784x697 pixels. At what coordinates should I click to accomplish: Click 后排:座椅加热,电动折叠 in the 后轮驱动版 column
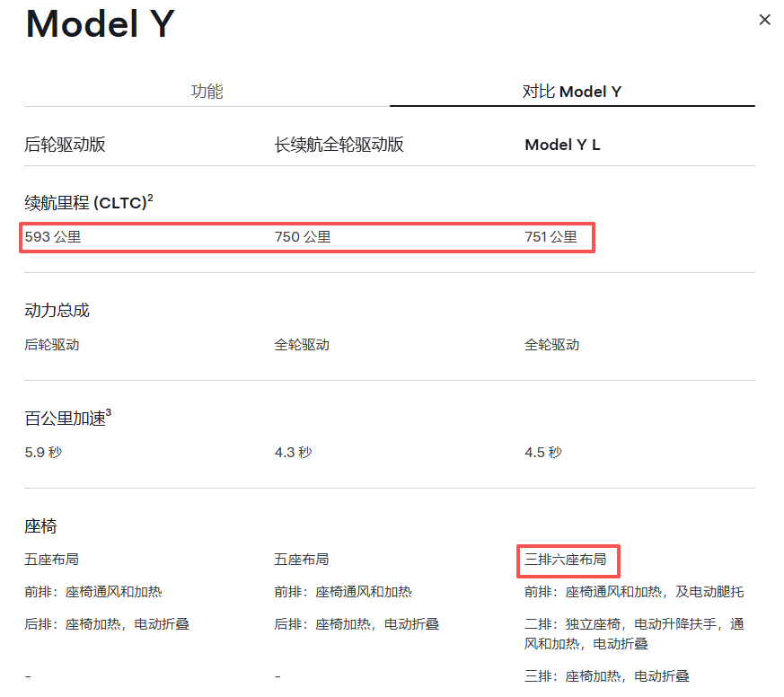[x=107, y=624]
